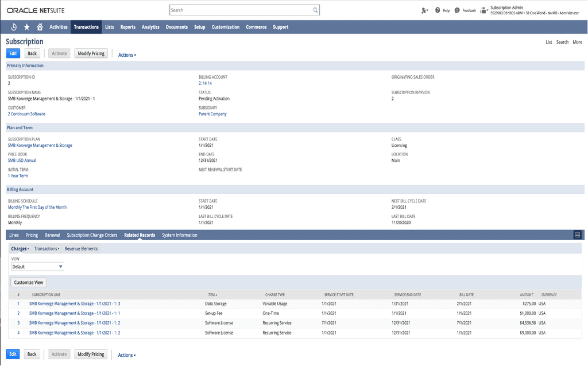Open customer 2 Continuum Software link

coord(26,114)
